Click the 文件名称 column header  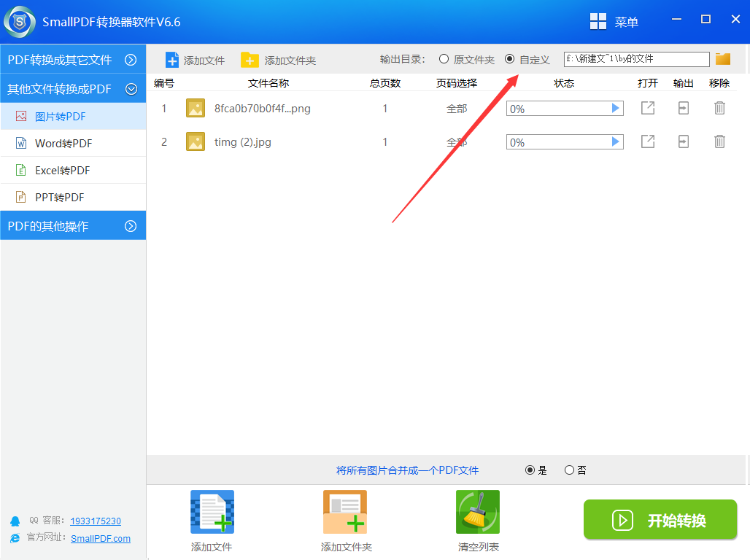point(268,83)
